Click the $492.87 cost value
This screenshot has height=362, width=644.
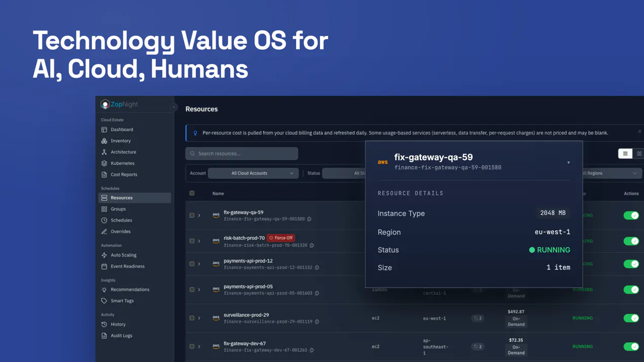(516, 312)
